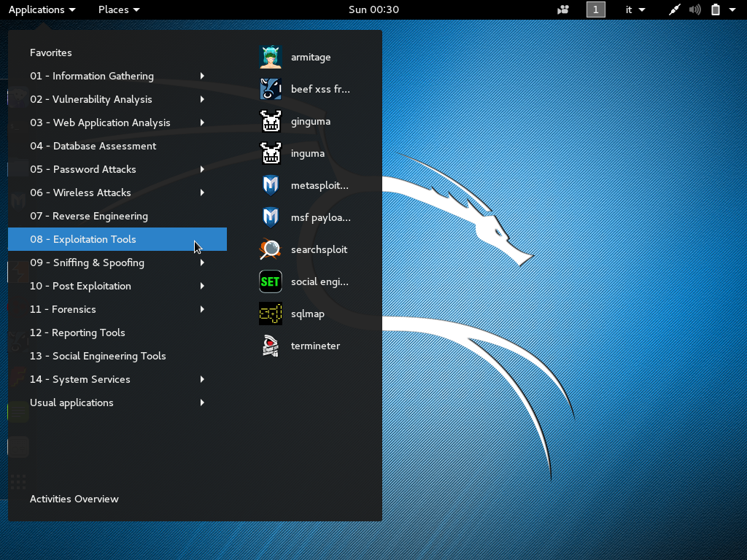Launch sqlmap from its icon
Viewport: 747px width, 560px height.
click(x=271, y=314)
